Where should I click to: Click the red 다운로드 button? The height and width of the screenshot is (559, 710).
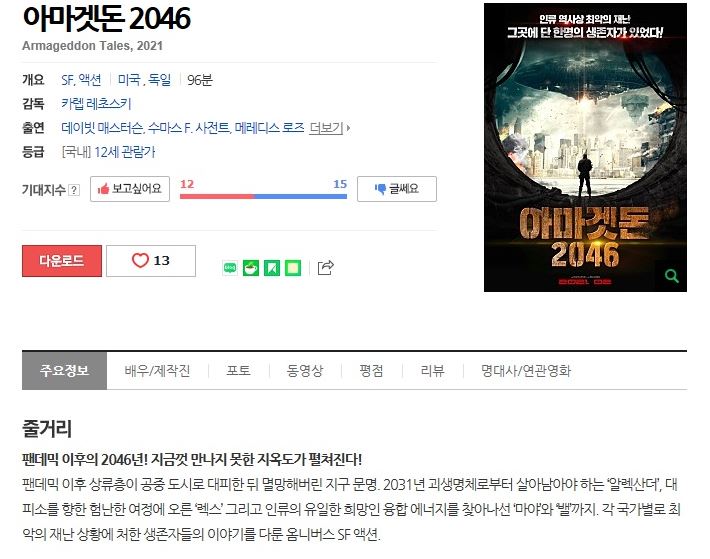(62, 261)
